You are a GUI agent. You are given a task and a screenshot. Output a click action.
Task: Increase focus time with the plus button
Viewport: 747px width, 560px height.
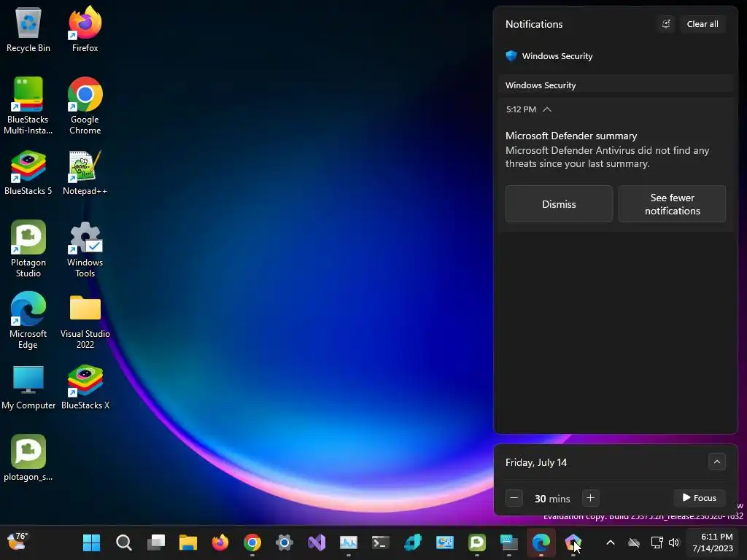(590, 498)
